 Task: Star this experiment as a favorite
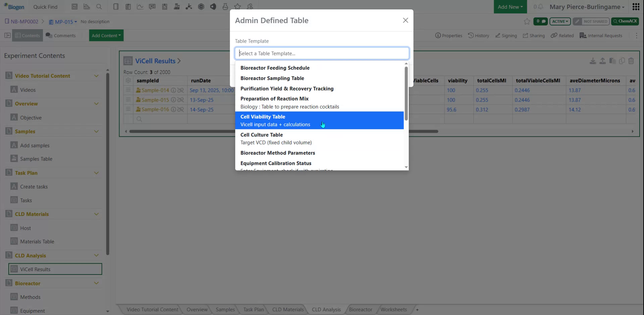pyautogui.click(x=527, y=21)
